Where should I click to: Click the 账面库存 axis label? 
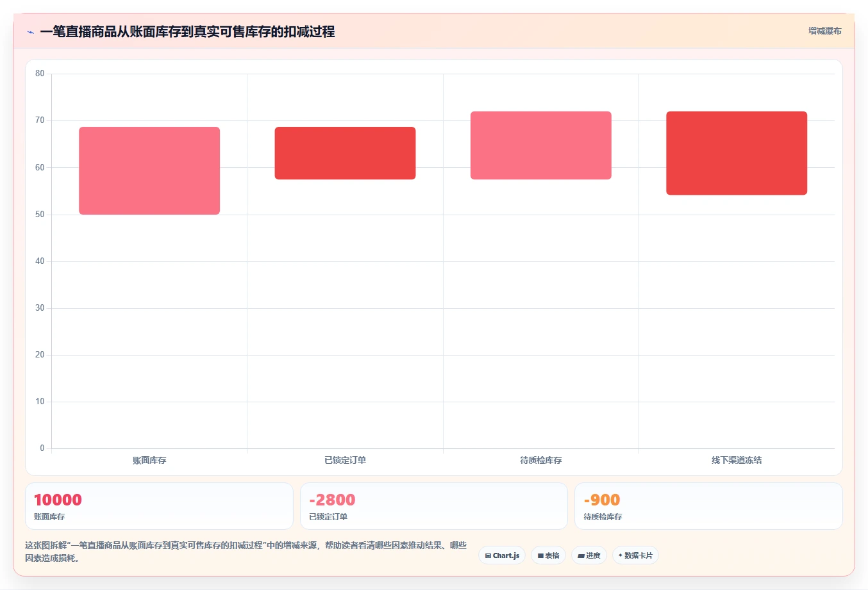(x=149, y=460)
